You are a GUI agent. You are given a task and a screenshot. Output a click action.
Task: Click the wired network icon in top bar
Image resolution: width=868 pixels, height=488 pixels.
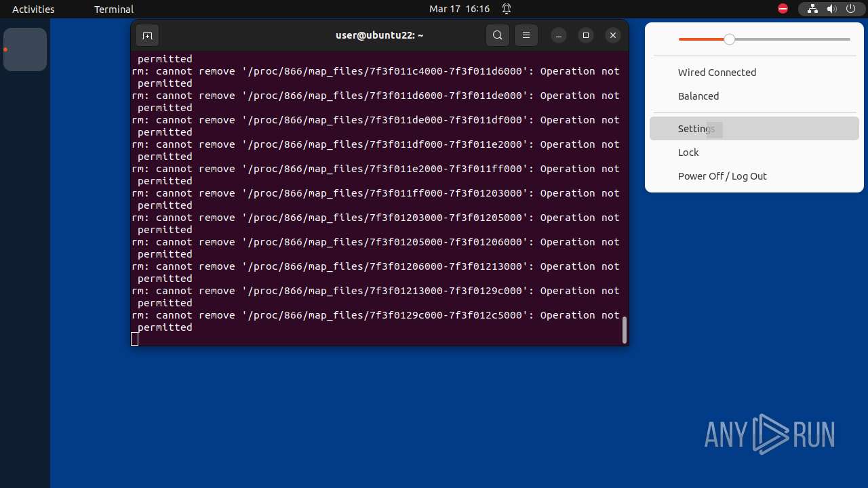tap(812, 9)
